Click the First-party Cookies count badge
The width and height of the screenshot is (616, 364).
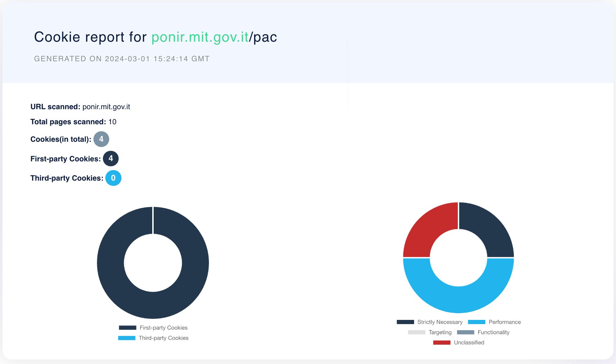click(x=111, y=159)
